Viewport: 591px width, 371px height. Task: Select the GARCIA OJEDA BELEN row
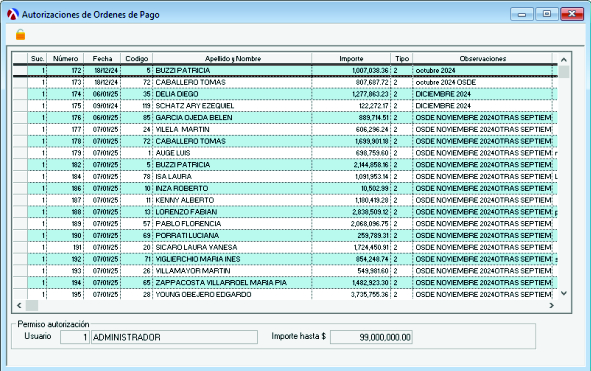click(x=285, y=118)
